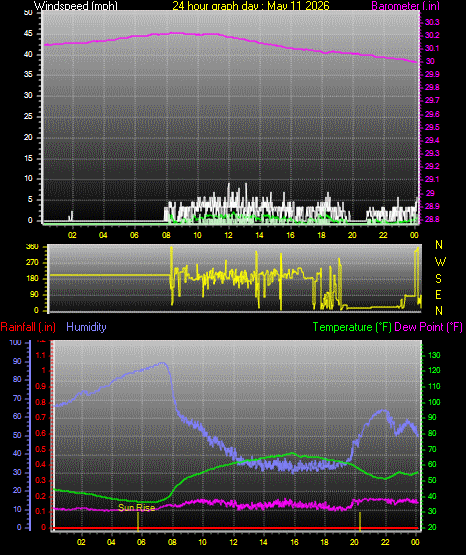
Task: Click the 29.9 value on the barometer axis
Action: (432, 74)
